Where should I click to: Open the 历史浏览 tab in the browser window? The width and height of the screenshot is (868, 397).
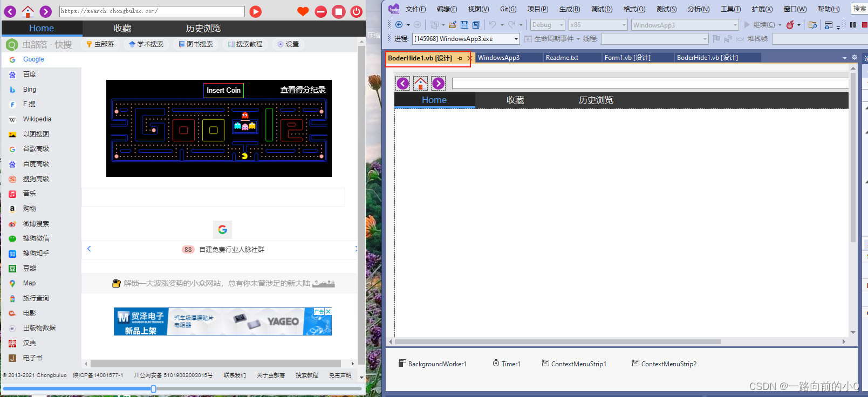pyautogui.click(x=203, y=28)
